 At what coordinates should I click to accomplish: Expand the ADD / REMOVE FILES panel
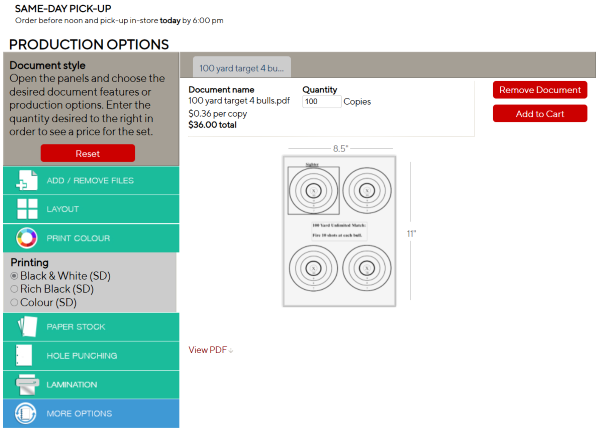[91, 180]
